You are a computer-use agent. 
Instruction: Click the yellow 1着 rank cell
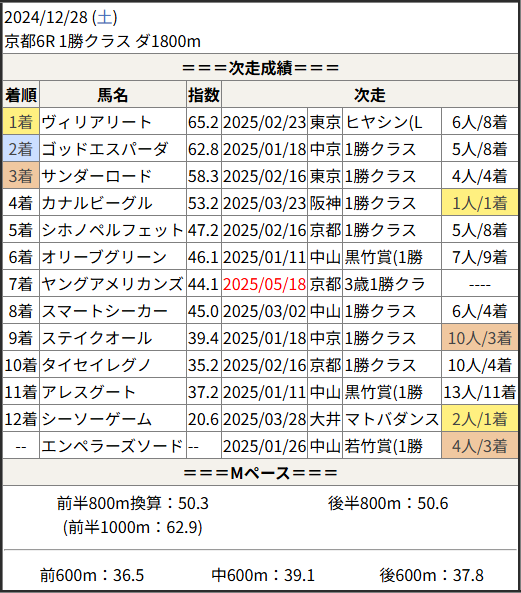21,122
